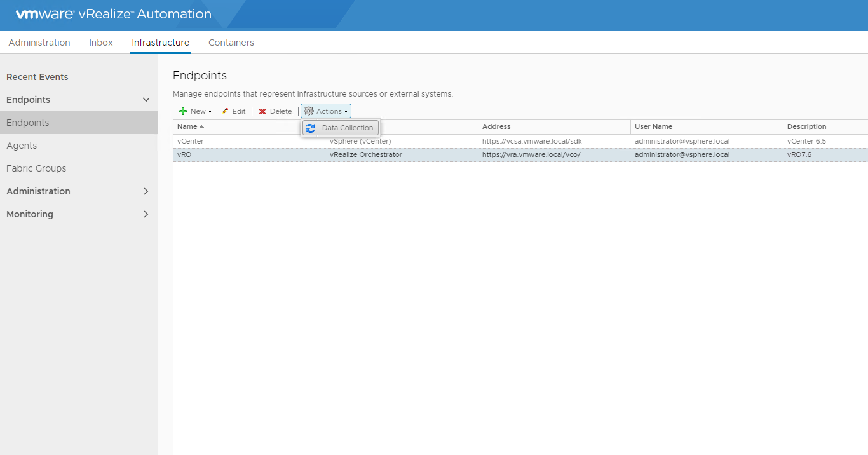868x455 pixels.
Task: Expand the Administration sidebar section
Action: pos(146,191)
